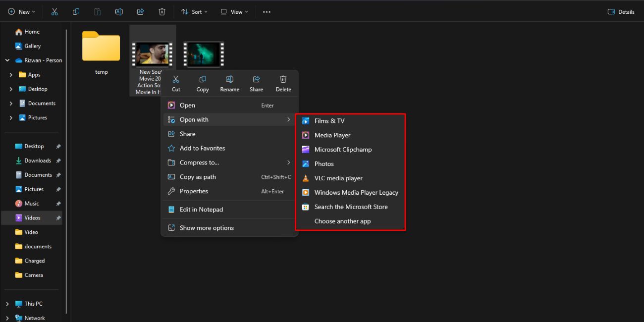Click the See more ellipsis icon on the toolbar
644x322 pixels.
point(267,11)
